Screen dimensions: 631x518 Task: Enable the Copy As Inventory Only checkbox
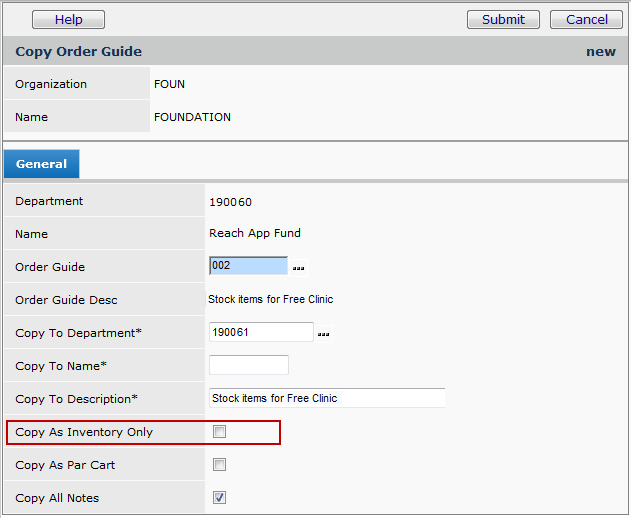(x=220, y=432)
